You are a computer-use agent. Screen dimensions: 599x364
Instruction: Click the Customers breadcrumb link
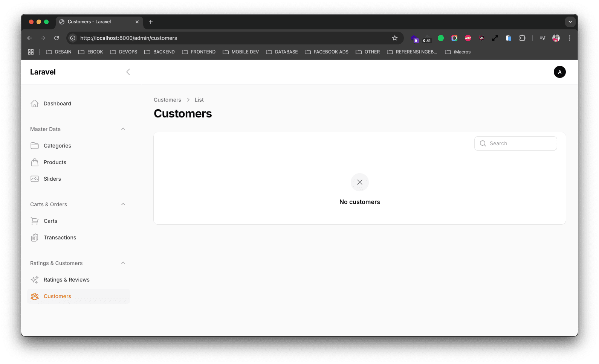coord(167,100)
